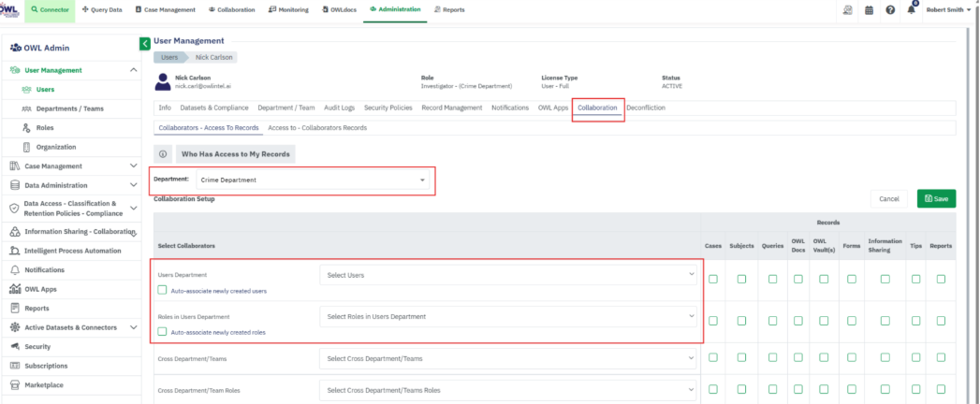Screen dimensions: 980x404
Task: Click the help question mark icon
Action: (890, 10)
